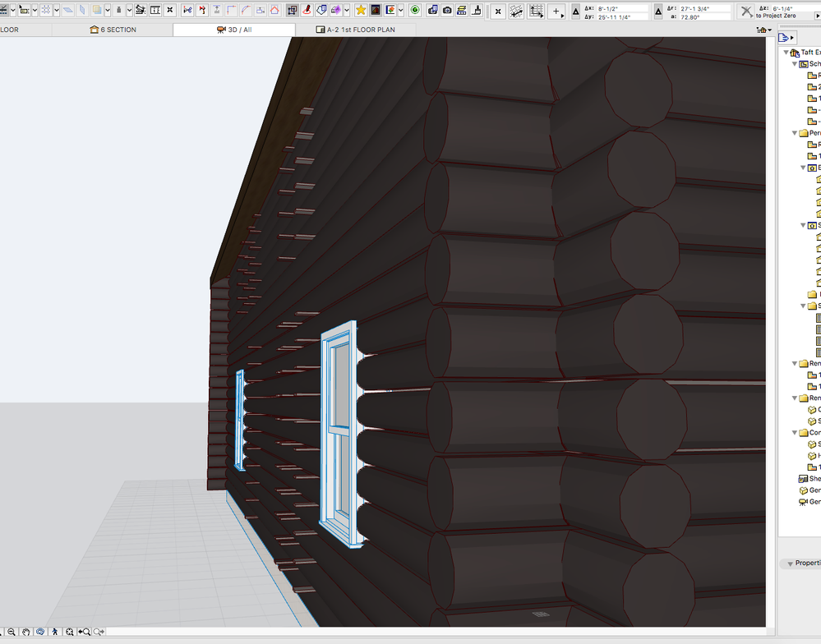Click the Navigator chooser icon atop the sidebar

pos(786,36)
